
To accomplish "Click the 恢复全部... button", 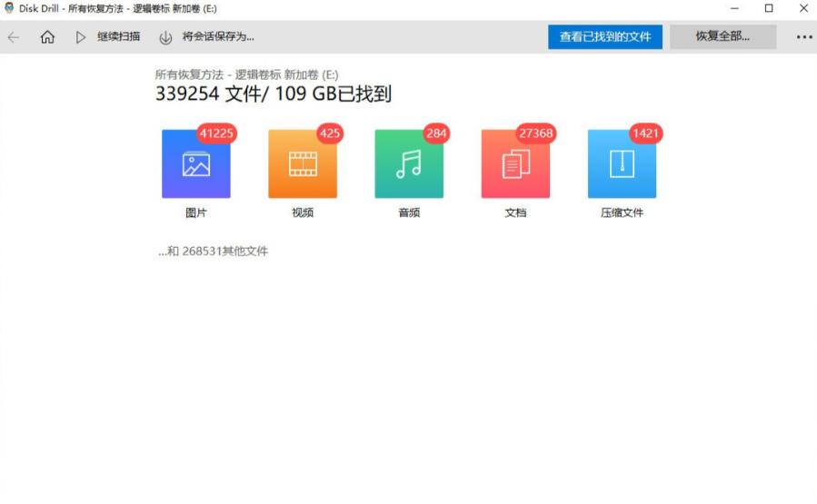I will [722, 37].
